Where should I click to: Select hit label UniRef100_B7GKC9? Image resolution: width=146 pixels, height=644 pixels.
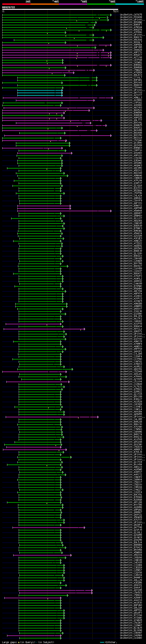[x=131, y=548]
